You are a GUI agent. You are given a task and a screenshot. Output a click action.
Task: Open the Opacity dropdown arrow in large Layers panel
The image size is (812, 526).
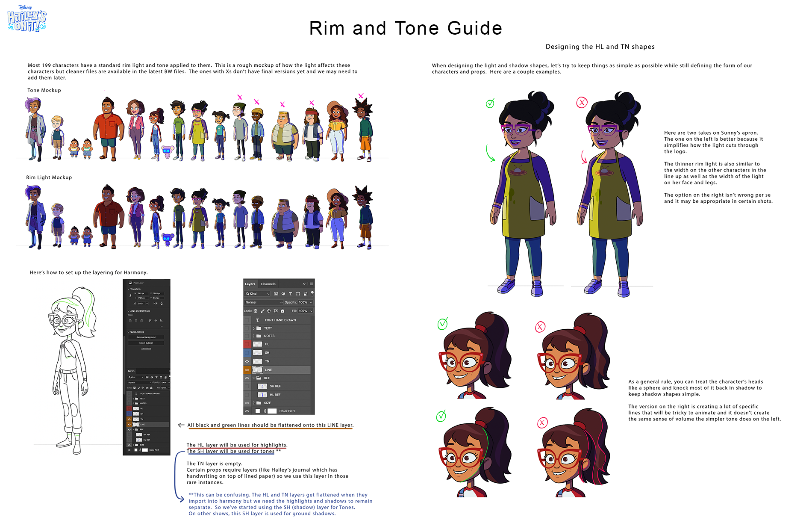311,302
